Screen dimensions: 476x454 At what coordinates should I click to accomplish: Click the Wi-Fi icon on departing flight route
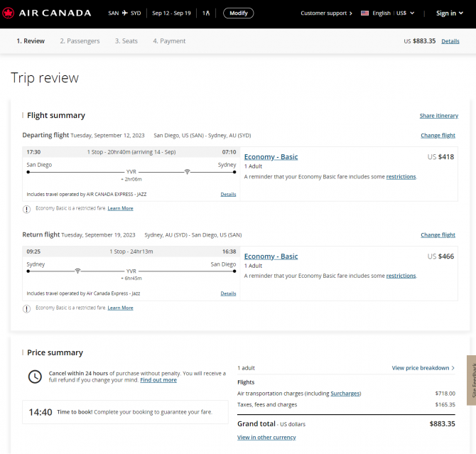tap(188, 172)
